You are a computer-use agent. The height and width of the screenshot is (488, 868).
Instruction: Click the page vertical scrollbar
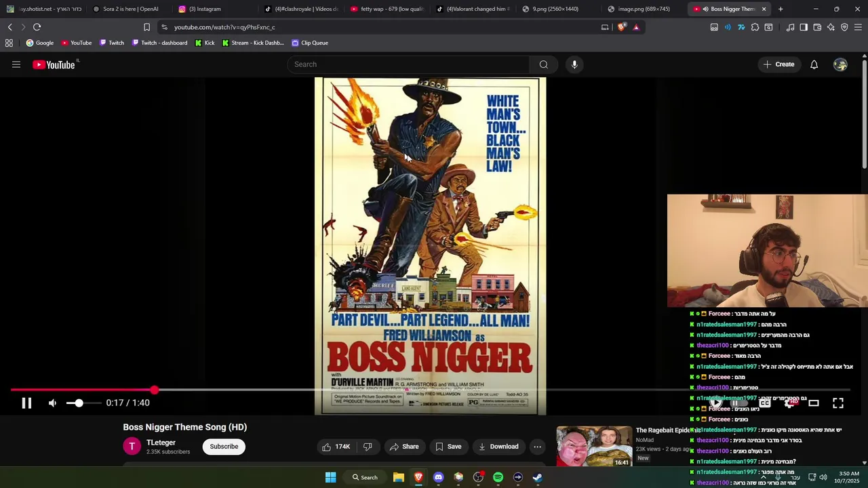pyautogui.click(x=864, y=115)
